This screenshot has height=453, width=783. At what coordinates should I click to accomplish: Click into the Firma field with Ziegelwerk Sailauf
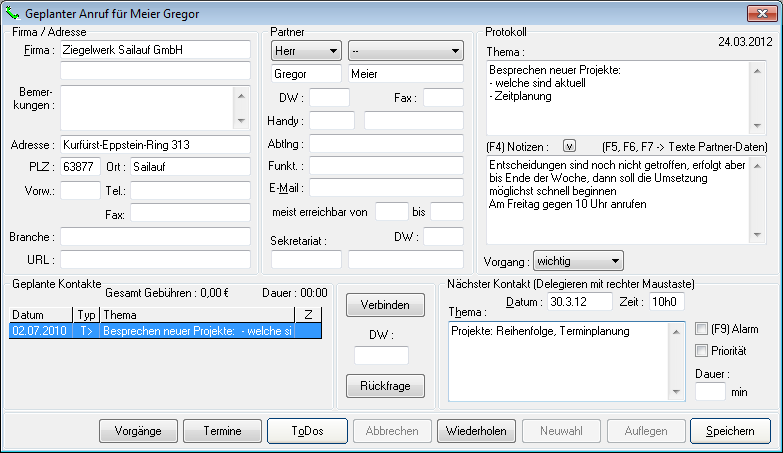click(x=154, y=50)
